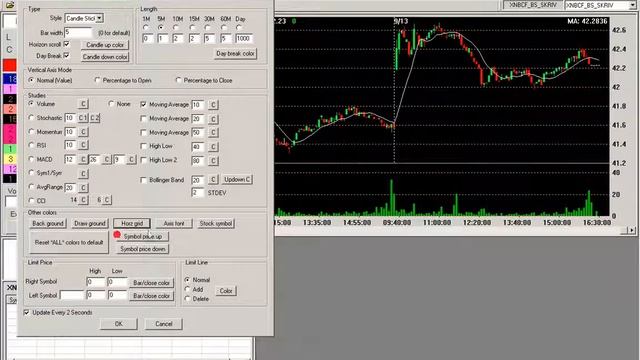
Task: Click the C button for Moving Average 10
Action: point(213,105)
